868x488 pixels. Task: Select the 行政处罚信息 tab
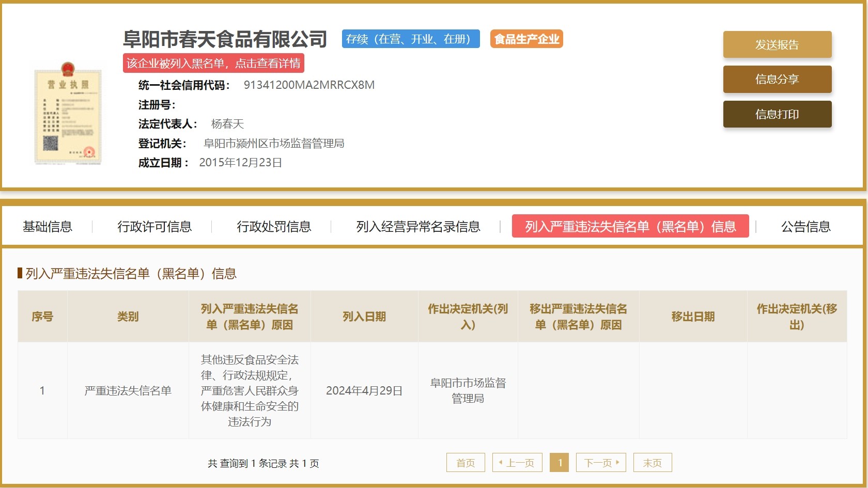pos(274,227)
